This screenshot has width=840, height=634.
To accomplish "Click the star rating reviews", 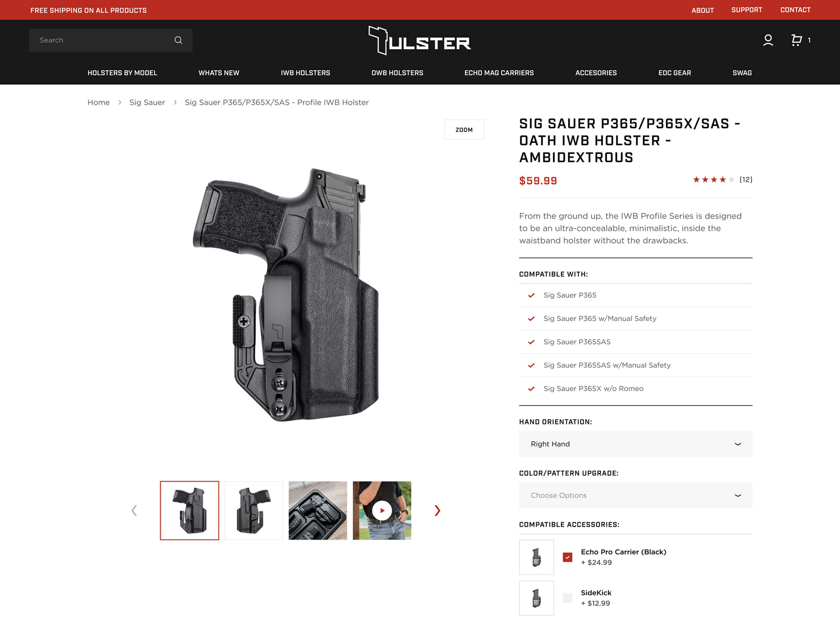I will point(722,180).
